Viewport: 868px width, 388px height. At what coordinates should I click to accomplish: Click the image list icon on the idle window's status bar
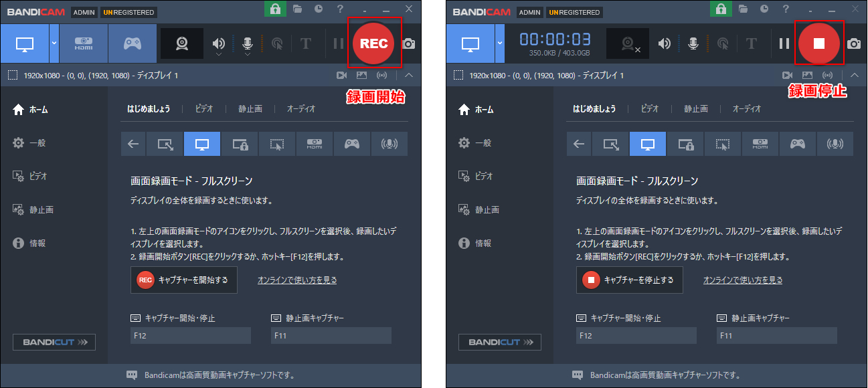[362, 76]
